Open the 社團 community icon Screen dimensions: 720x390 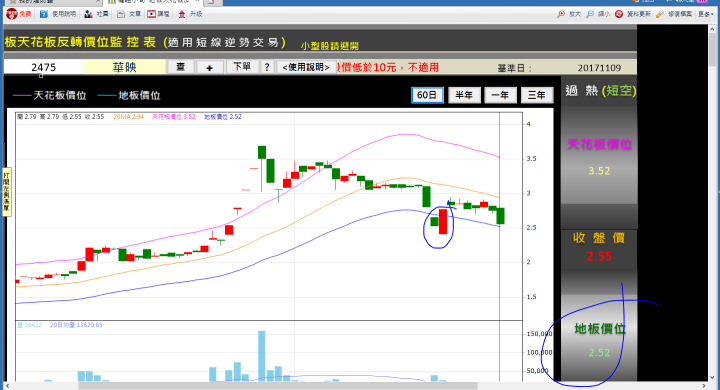tap(88, 14)
